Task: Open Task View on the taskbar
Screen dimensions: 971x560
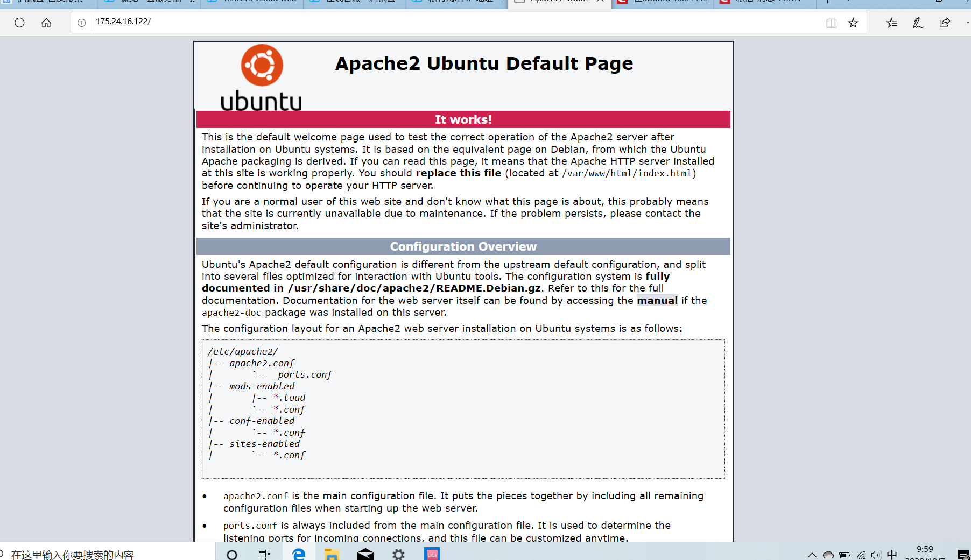Action: click(264, 554)
